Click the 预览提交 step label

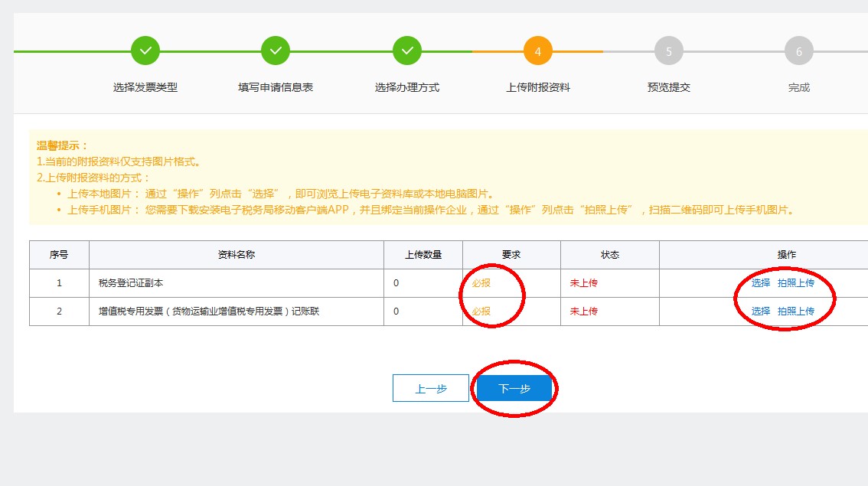pyautogui.click(x=667, y=86)
